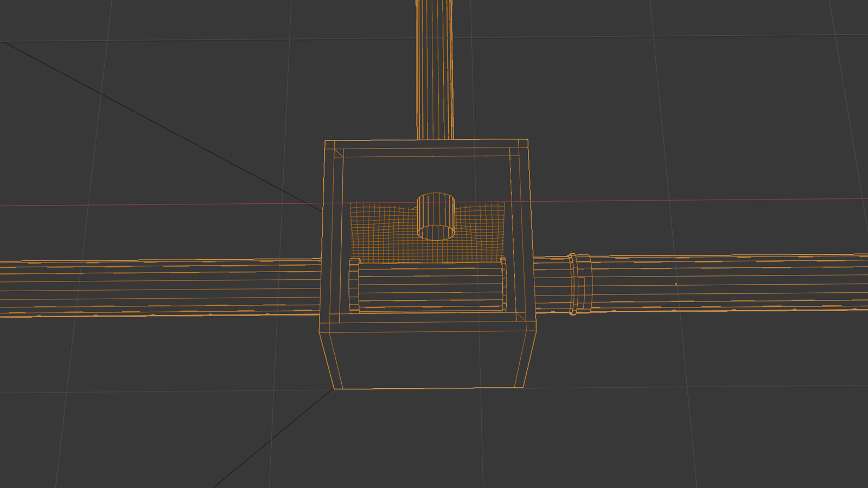The image size is (868, 488).
Task: Click the right end cap of the roller
Action: [x=503, y=285]
